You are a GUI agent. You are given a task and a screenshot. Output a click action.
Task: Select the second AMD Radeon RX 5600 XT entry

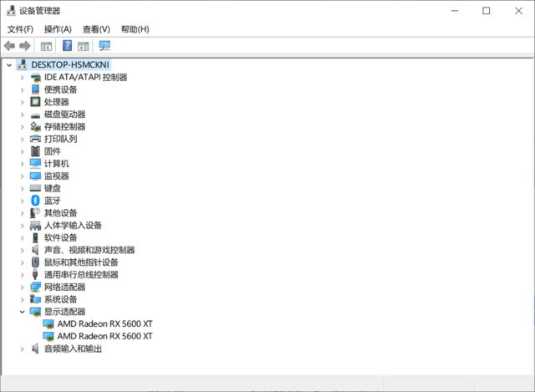coord(104,336)
